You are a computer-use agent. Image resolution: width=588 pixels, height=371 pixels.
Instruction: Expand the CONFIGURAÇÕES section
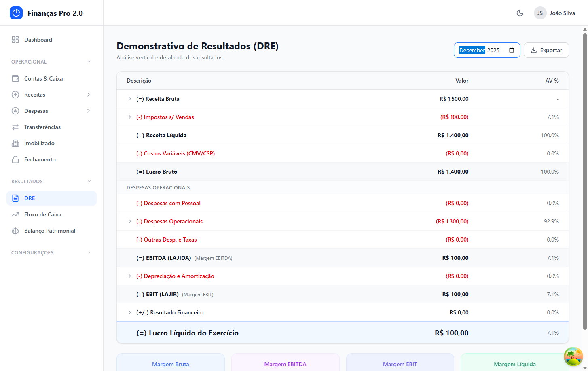point(89,253)
